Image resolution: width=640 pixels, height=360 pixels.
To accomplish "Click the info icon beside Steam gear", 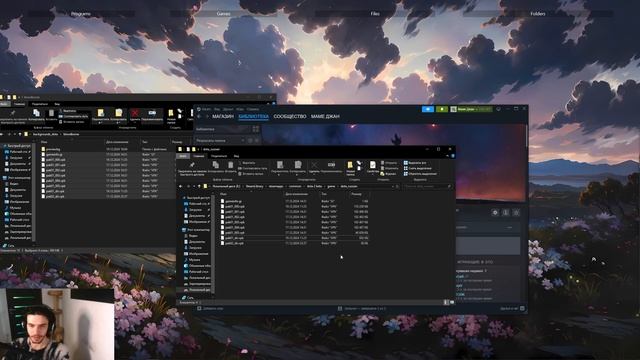I will (506, 212).
